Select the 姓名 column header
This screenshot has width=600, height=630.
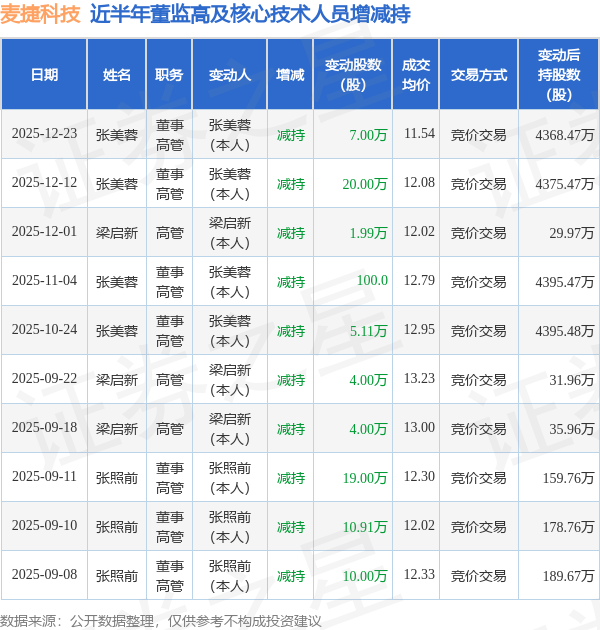click(117, 75)
